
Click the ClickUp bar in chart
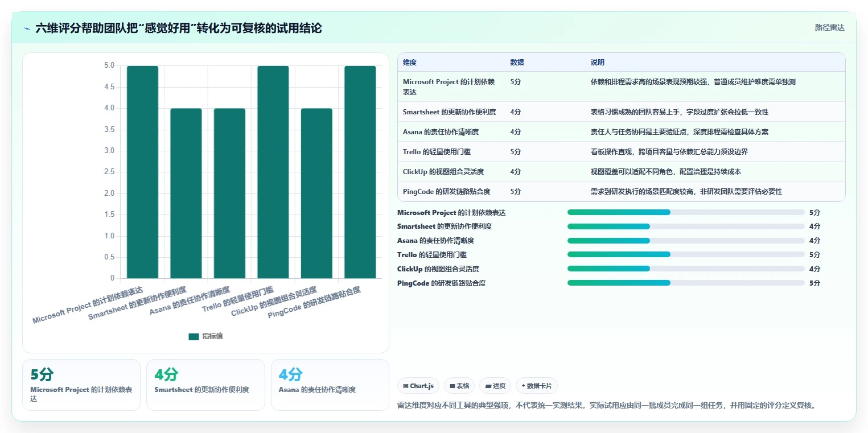316,193
